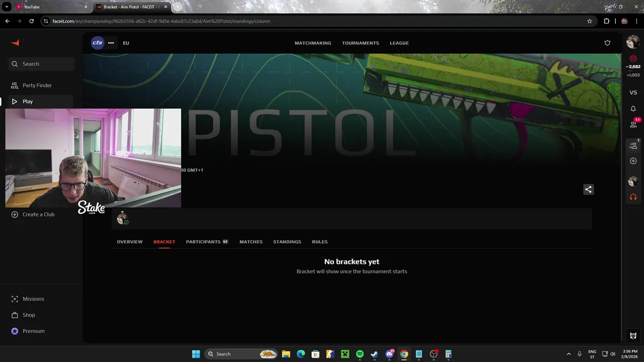Click the Shop bag icon
644x362 pixels.
[15, 315]
